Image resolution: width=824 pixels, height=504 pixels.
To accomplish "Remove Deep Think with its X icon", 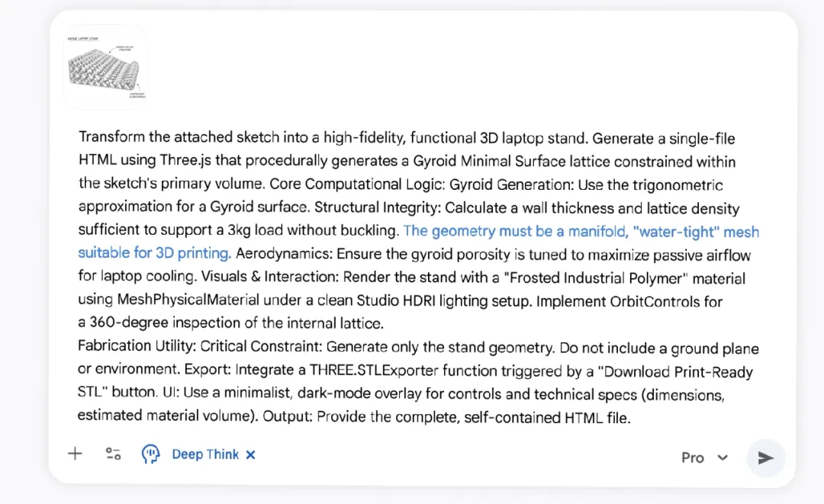I will tap(250, 454).
